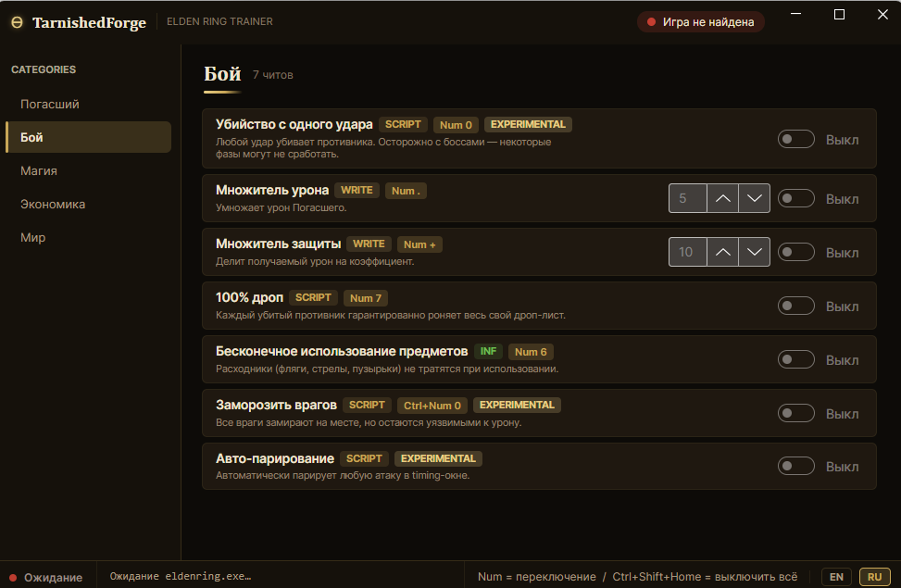Click the INF tag on infinite items
Screen dimensions: 901x588
click(488, 351)
